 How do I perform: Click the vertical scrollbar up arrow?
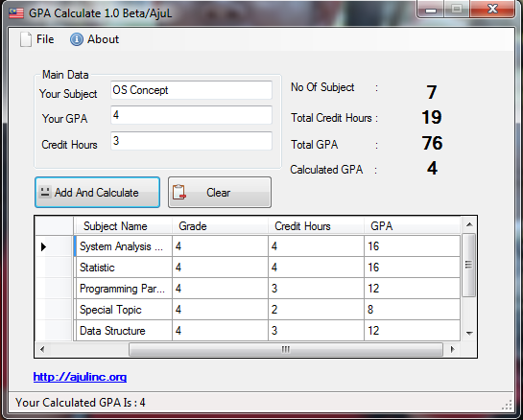469,224
